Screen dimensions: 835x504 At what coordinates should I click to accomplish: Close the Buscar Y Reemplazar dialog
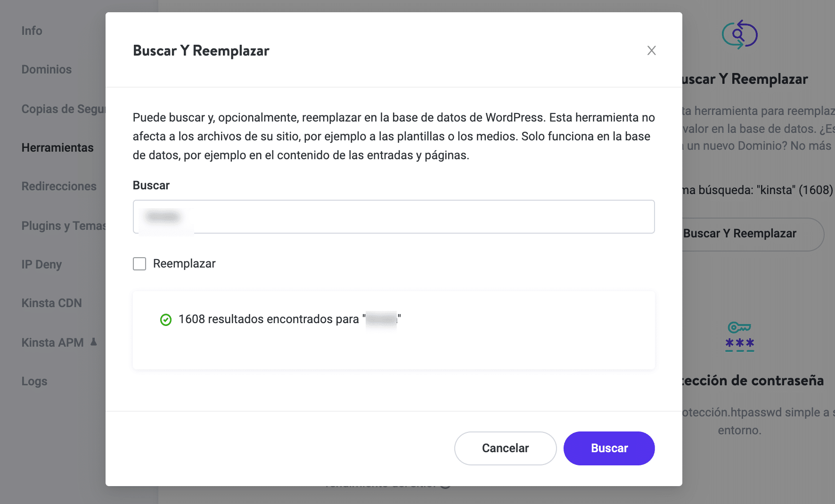point(651,50)
